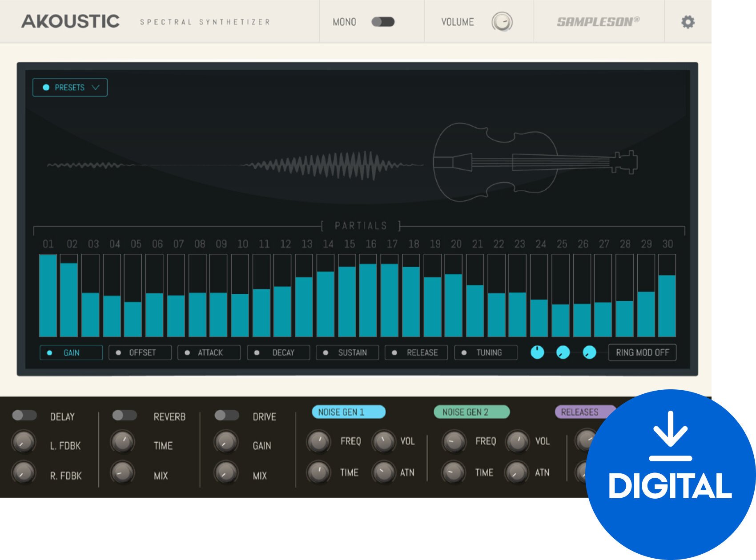Click the violin outline graphic
This screenshot has height=560, width=756.
point(535,162)
